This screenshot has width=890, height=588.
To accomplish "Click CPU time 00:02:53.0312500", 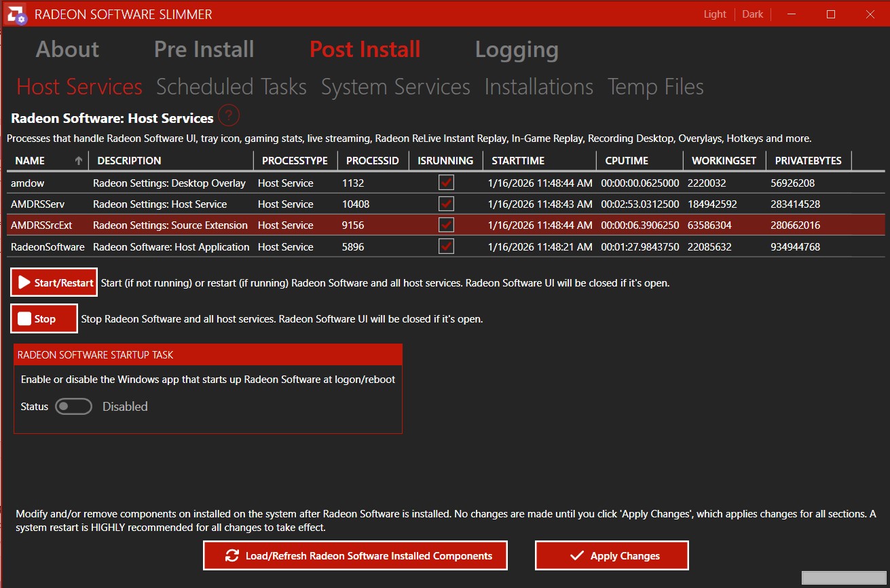I will coord(640,204).
